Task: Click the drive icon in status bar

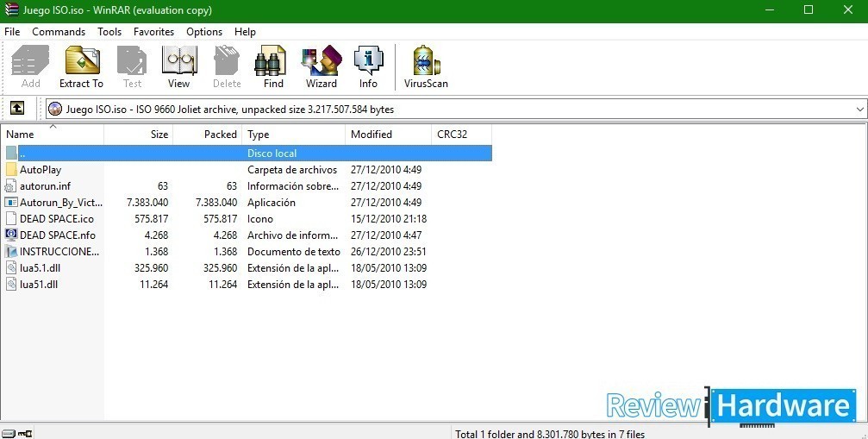Action: coord(9,434)
